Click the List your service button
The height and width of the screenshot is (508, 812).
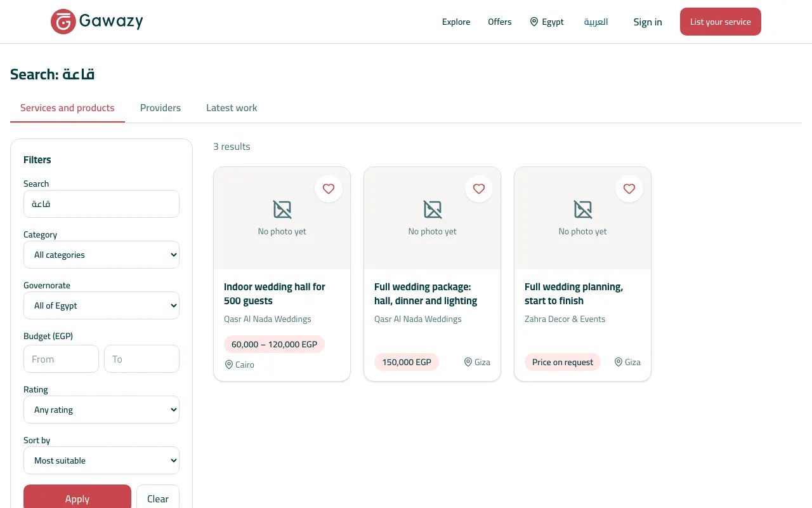721,22
